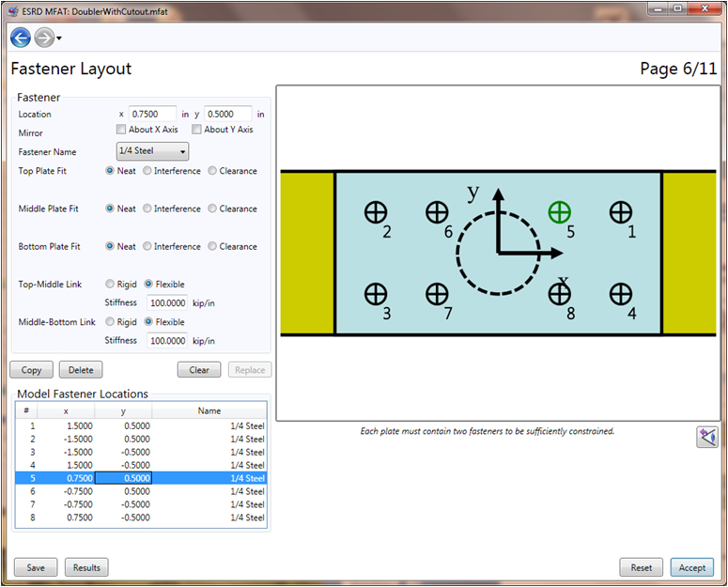This screenshot has height=587, width=728.
Task: Click the Results button
Action: (86, 567)
